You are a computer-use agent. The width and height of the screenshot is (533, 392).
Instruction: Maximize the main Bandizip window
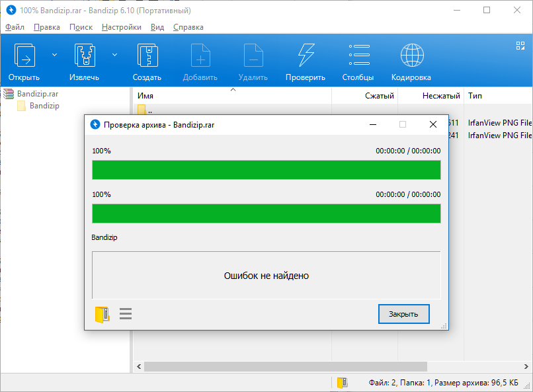pyautogui.click(x=487, y=10)
